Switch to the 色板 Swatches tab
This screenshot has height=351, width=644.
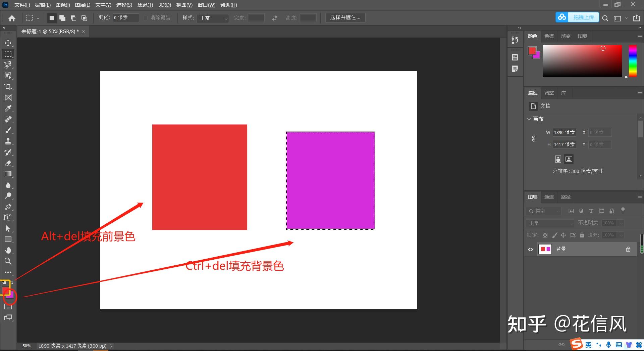tap(549, 36)
